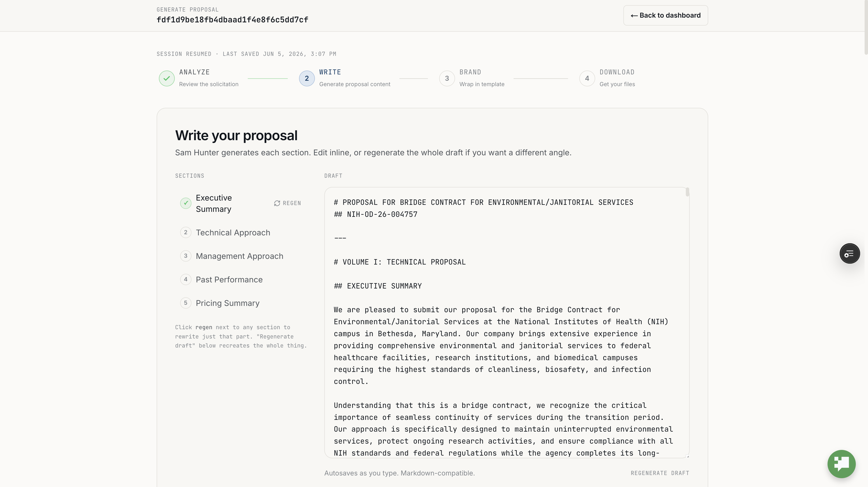This screenshot has width=868, height=487.
Task: Click the green checkmark on Analyze step
Action: click(x=167, y=78)
